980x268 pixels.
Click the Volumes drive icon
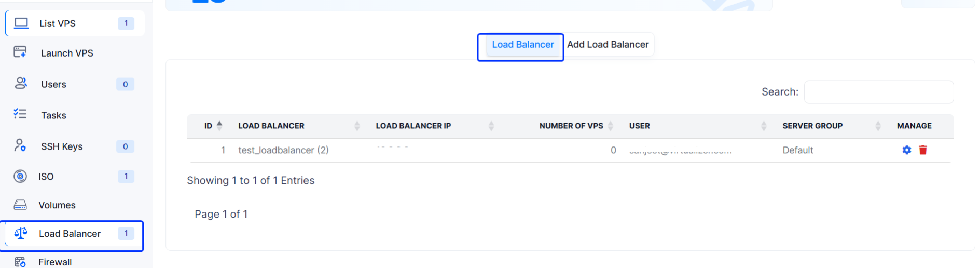[x=20, y=205]
